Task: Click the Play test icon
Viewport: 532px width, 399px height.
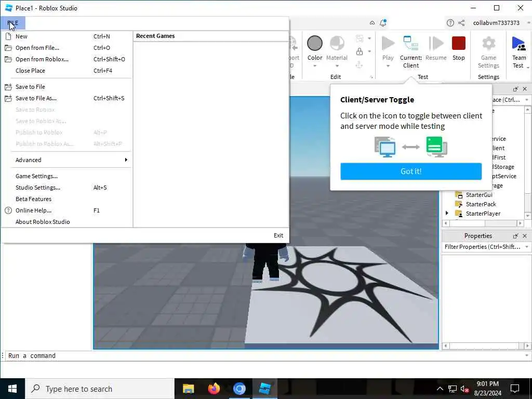Action: pyautogui.click(x=388, y=44)
